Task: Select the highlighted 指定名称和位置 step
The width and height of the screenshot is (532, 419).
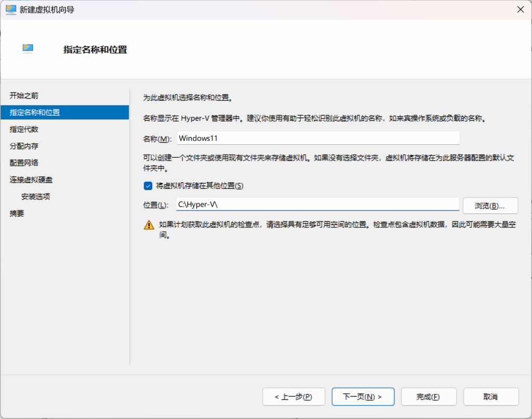Action: coord(35,113)
